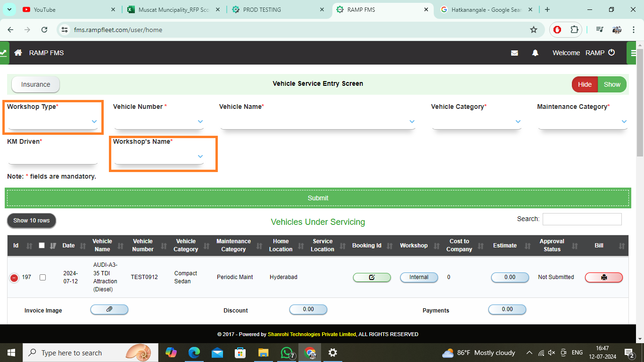This screenshot has width=644, height=362.
Task: Click inside the Search field
Action: click(582, 219)
